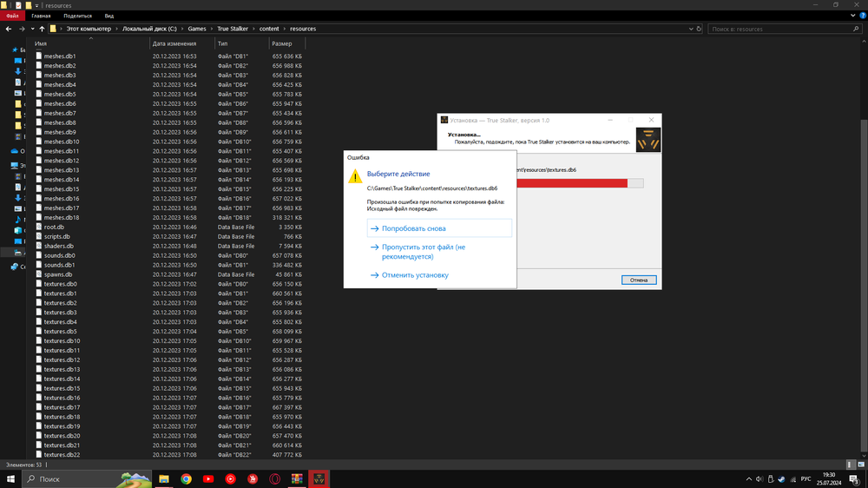Screen dimensions: 868x488
Task: Open Google Chrome from the taskbar
Action: (186, 478)
